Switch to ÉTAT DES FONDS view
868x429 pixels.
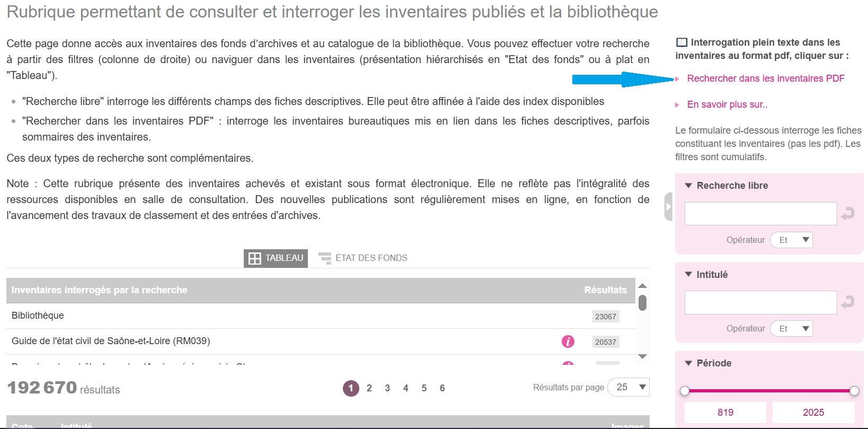(x=363, y=258)
